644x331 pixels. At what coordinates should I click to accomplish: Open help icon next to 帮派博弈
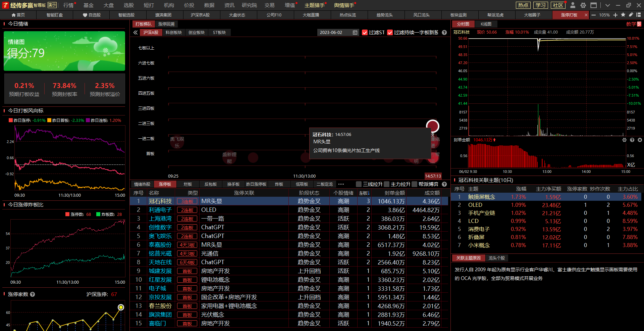[x=444, y=184]
